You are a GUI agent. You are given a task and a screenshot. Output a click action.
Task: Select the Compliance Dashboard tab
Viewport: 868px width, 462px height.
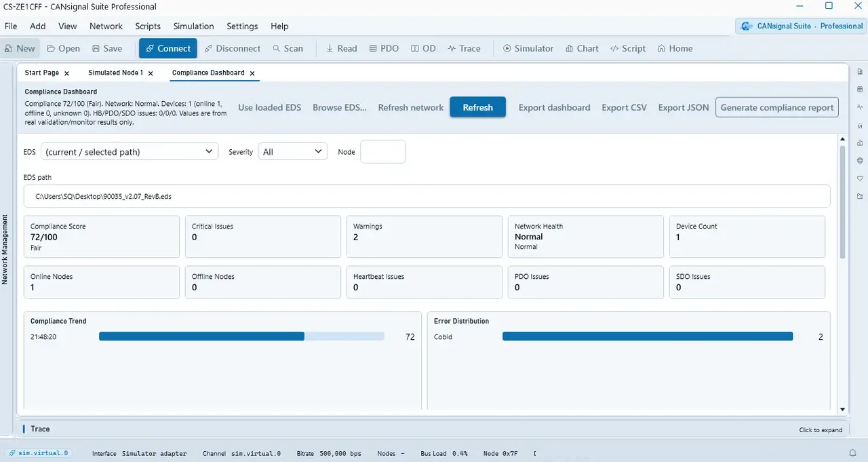coord(208,73)
